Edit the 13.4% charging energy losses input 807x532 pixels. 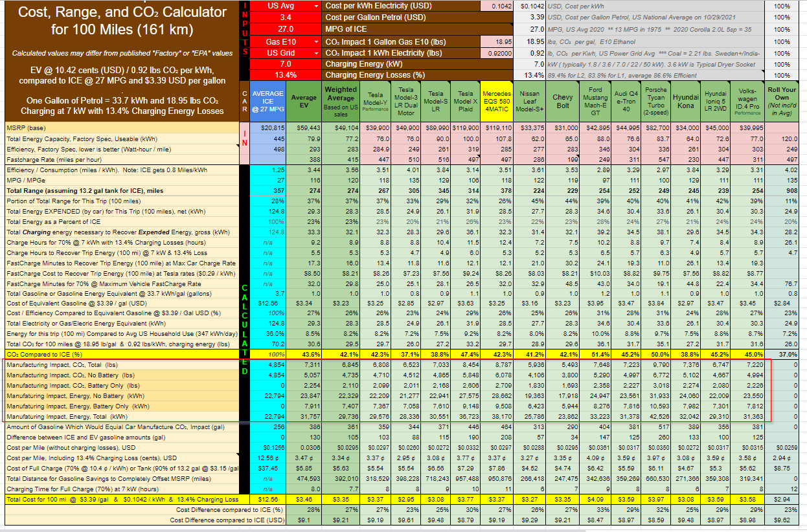coord(286,75)
